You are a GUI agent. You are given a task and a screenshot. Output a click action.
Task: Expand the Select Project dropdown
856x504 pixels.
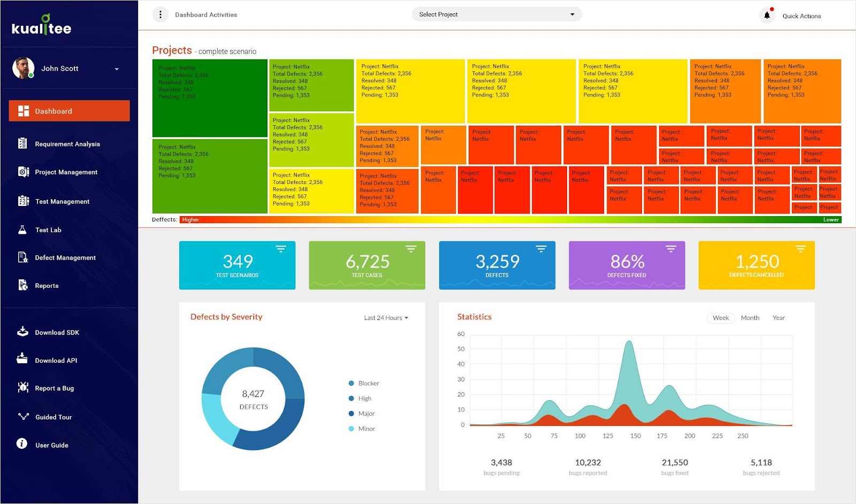496,14
